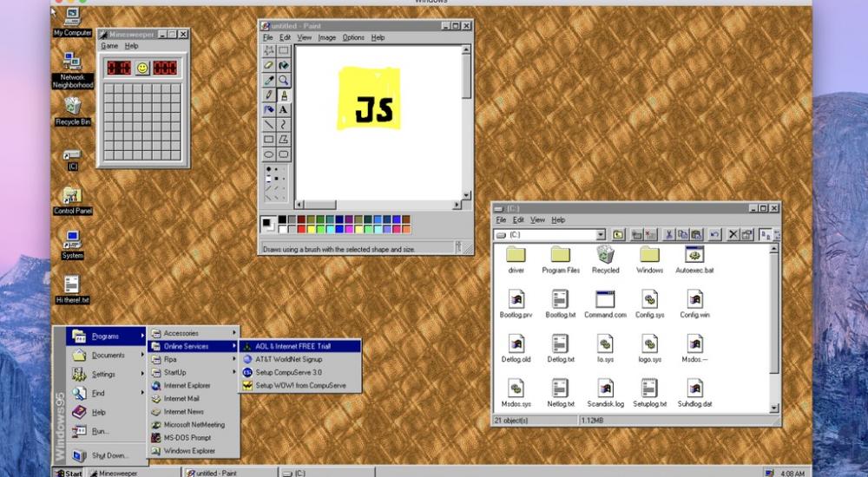
Task: Click the Properties icon in C: window toolbar
Action: (746, 235)
